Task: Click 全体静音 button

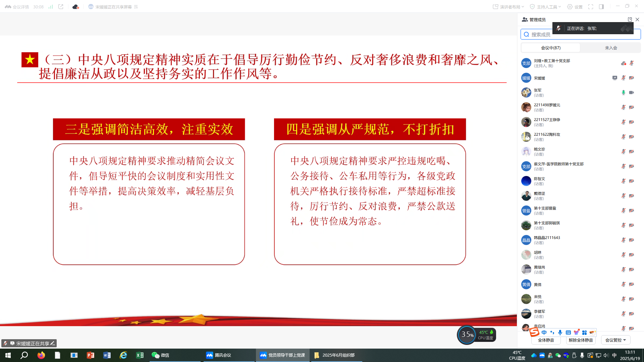Action: [x=546, y=340]
